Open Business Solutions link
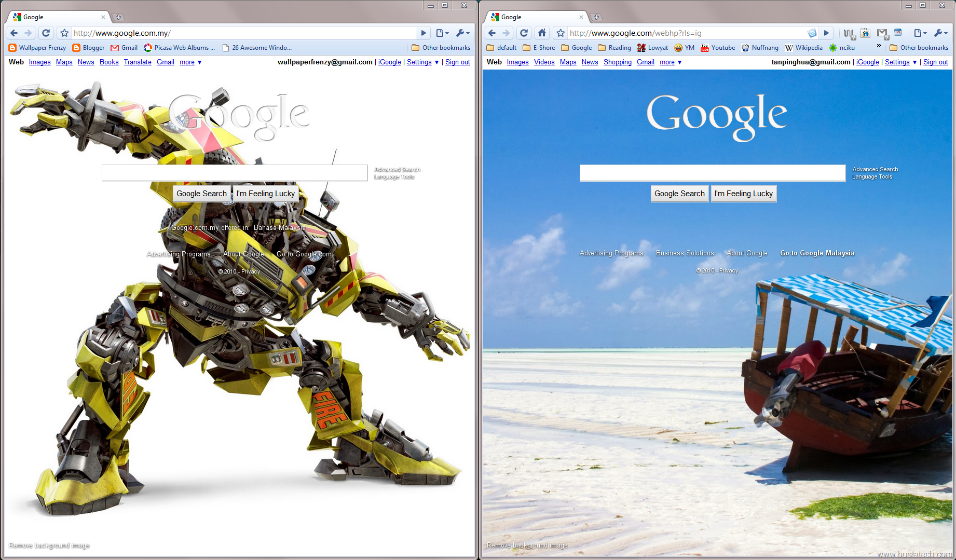Image resolution: width=956 pixels, height=560 pixels. click(685, 253)
